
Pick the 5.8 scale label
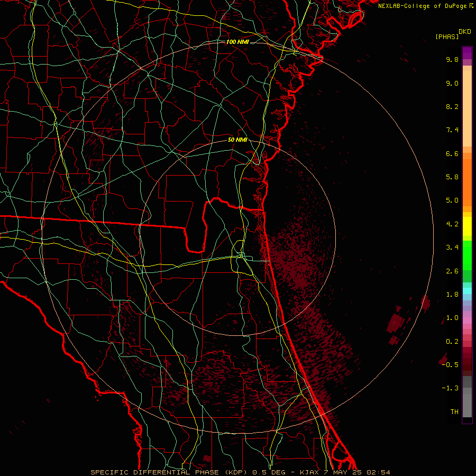point(452,177)
